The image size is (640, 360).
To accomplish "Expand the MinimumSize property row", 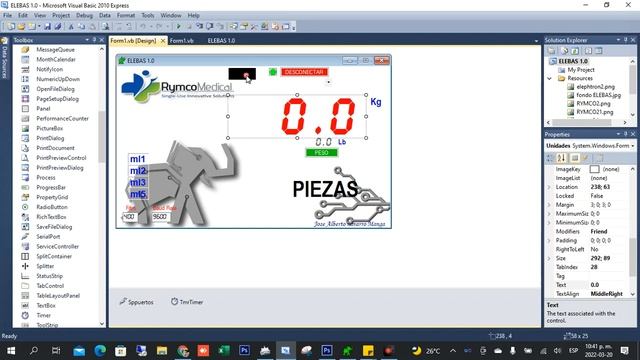I will (549, 223).
